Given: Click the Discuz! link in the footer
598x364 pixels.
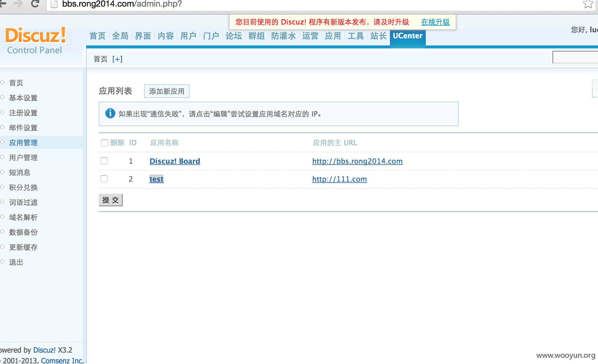Looking at the screenshot, I should click(44, 350).
